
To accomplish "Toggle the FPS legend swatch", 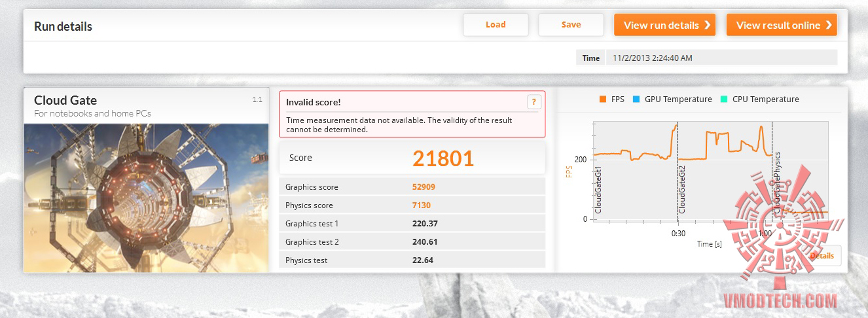I will 602,99.
